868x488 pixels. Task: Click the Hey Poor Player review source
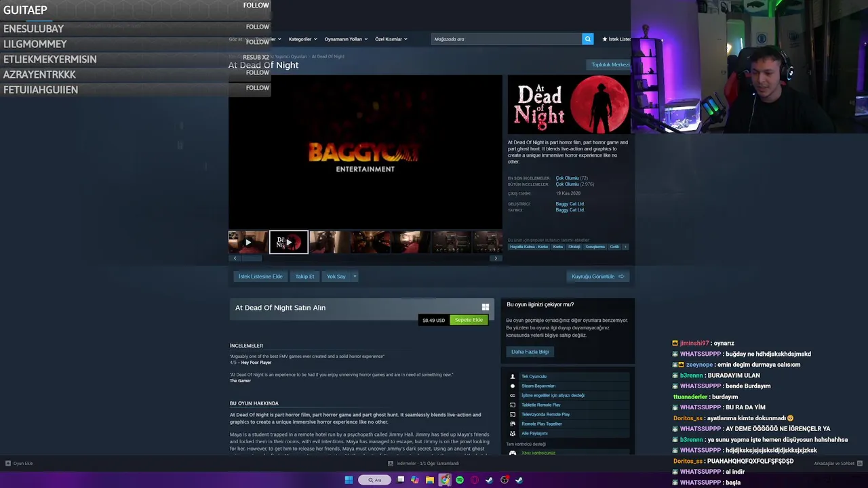point(256,363)
